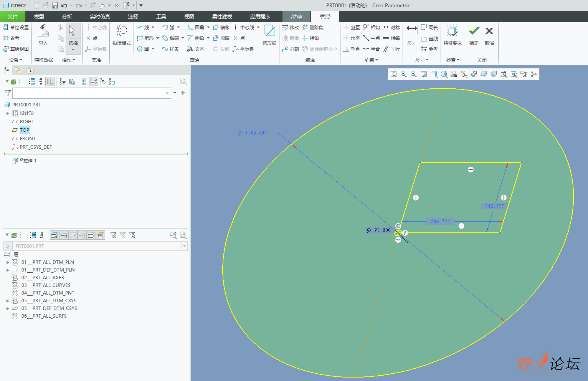The image size is (588, 381).
Task: Click the Corner (拐角) tool
Action: (311, 38)
